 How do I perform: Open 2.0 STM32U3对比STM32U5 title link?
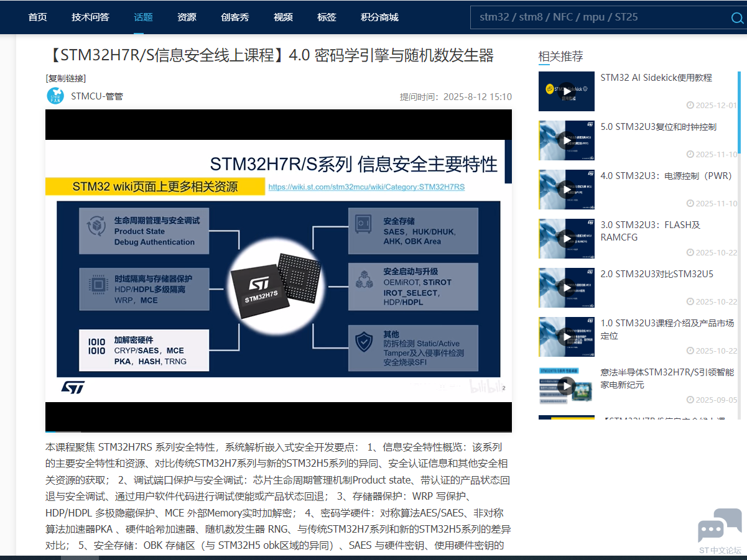657,274
